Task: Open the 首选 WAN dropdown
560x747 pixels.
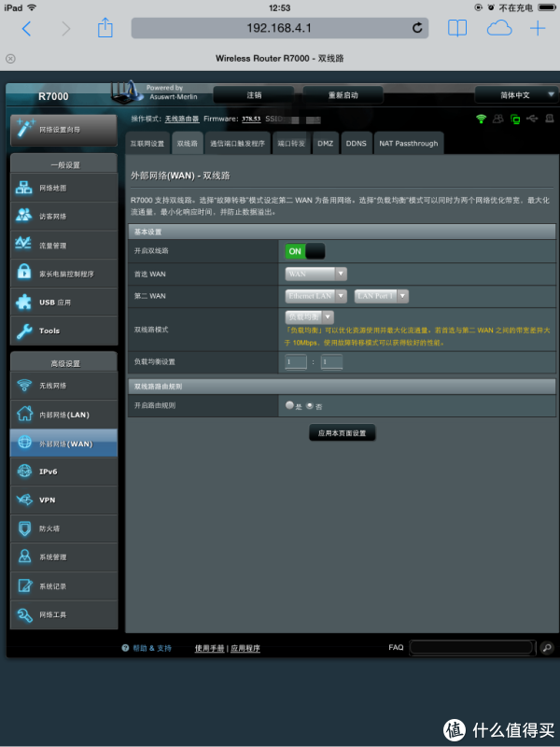Action: [315, 274]
